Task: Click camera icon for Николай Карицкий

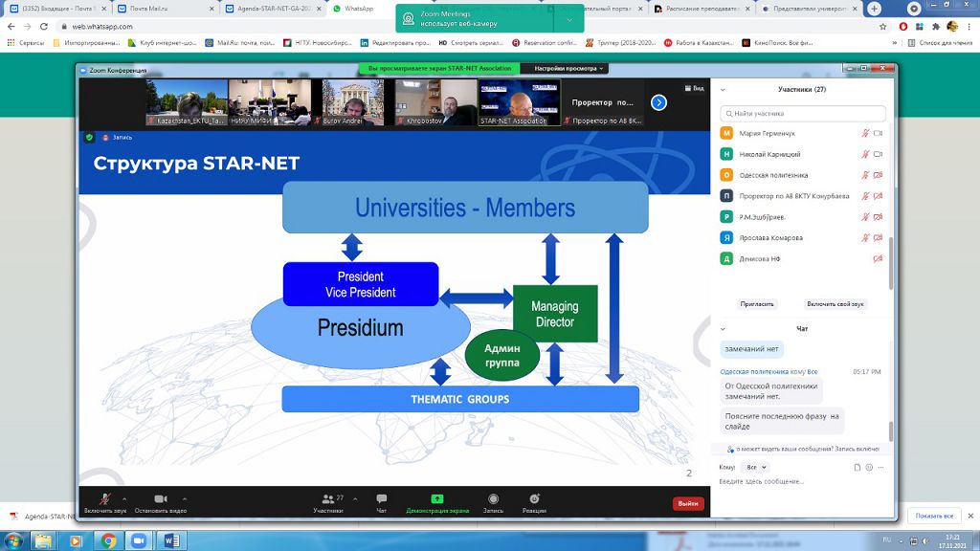Action: point(879,154)
